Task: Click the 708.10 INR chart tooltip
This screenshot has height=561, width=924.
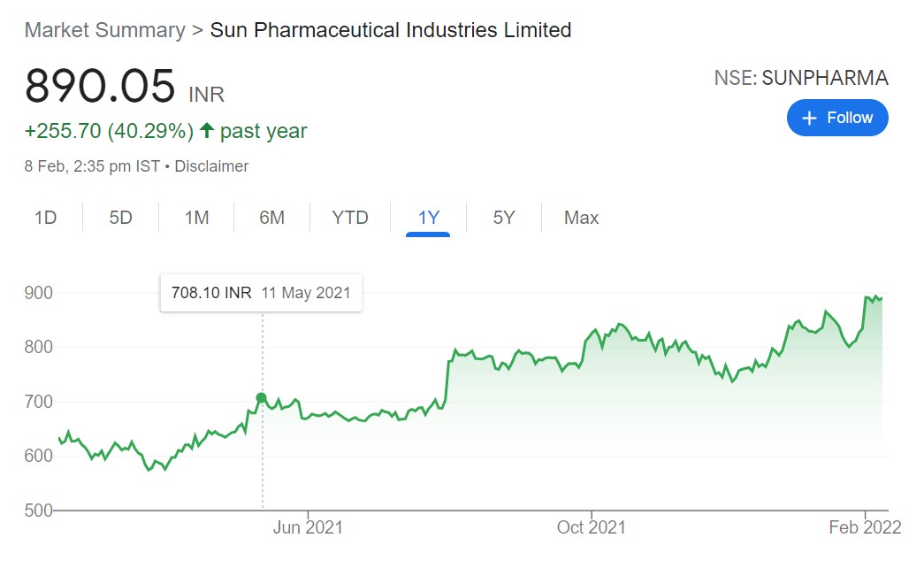Action: point(261,293)
